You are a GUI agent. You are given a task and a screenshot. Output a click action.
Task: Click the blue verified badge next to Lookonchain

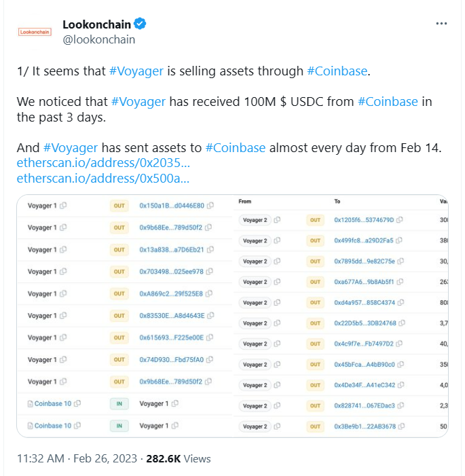tap(140, 24)
